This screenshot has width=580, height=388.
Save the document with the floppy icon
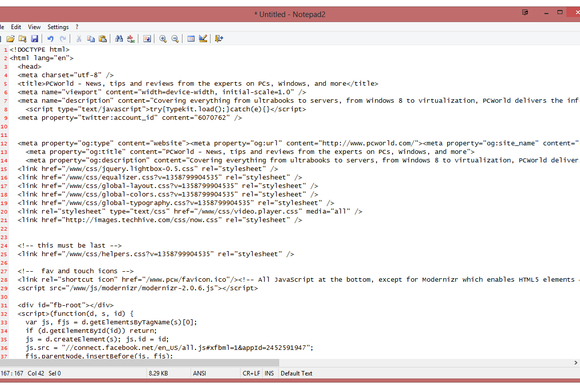[x=34, y=38]
